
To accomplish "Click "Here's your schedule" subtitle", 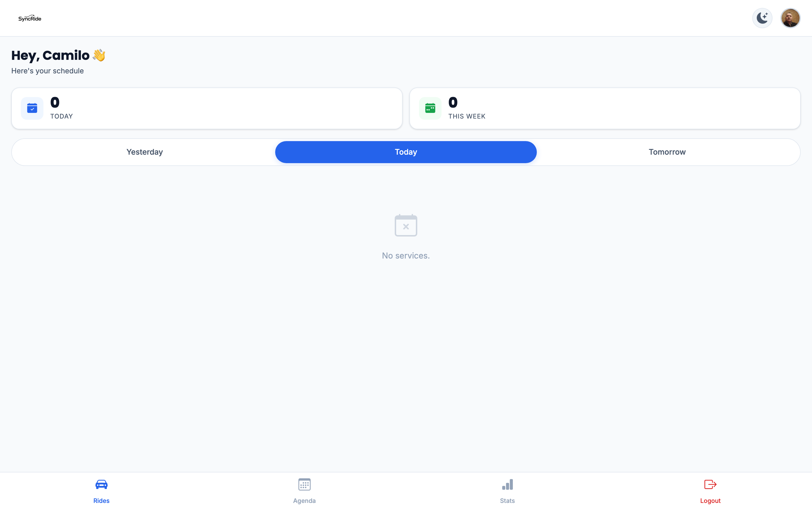I will [47, 71].
